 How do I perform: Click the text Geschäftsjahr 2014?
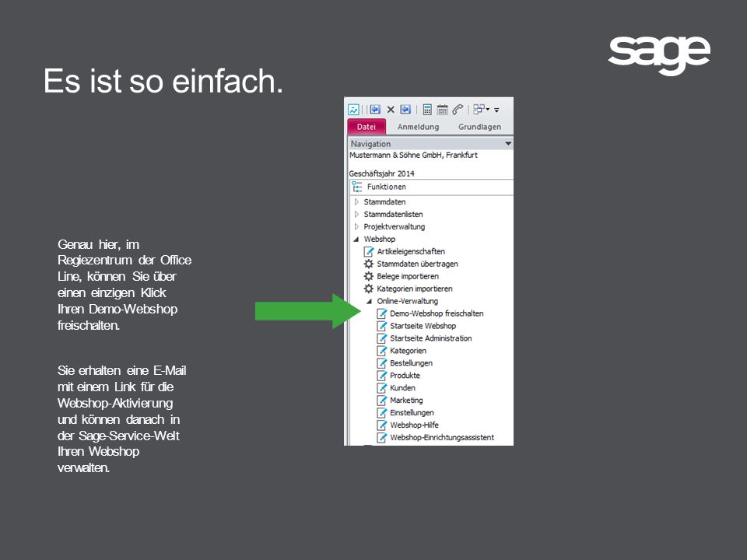click(381, 173)
